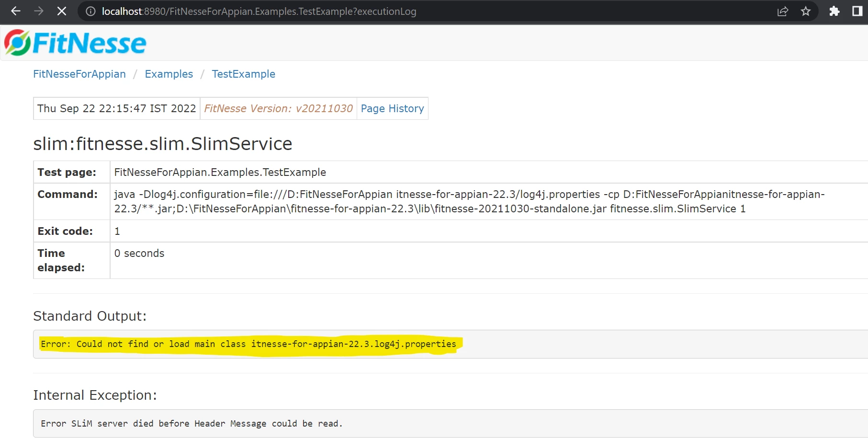This screenshot has height=440, width=868.
Task: Click the FitNesse Version: v20211030 text
Action: (x=279, y=108)
